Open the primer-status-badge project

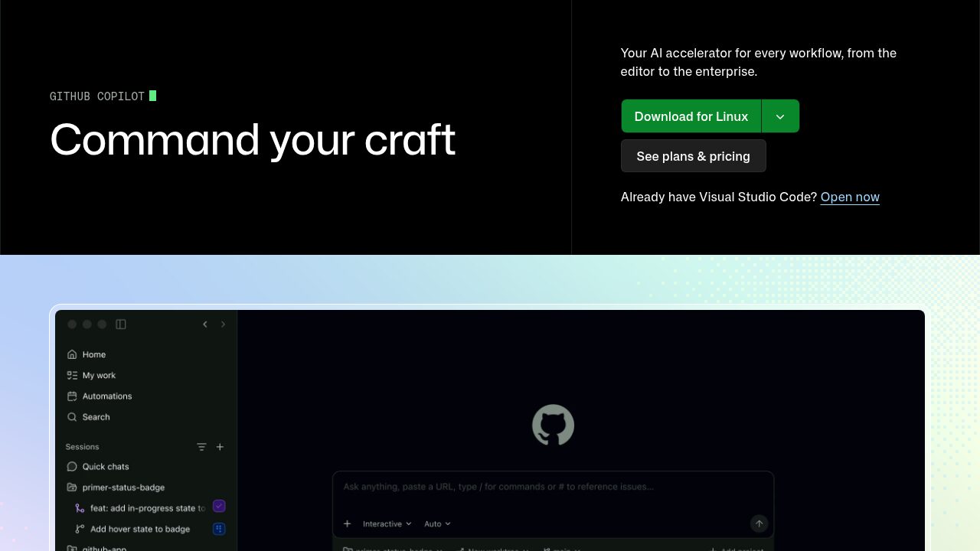123,487
